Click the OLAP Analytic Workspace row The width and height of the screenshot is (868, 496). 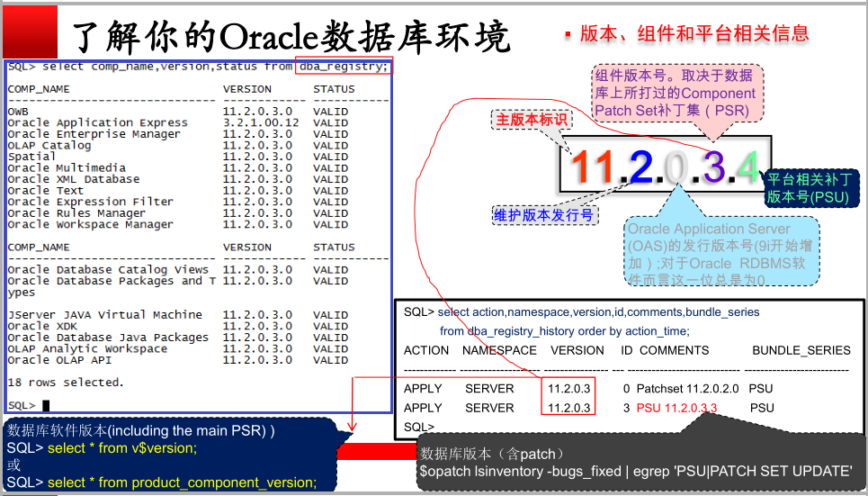pyautogui.click(x=178, y=348)
